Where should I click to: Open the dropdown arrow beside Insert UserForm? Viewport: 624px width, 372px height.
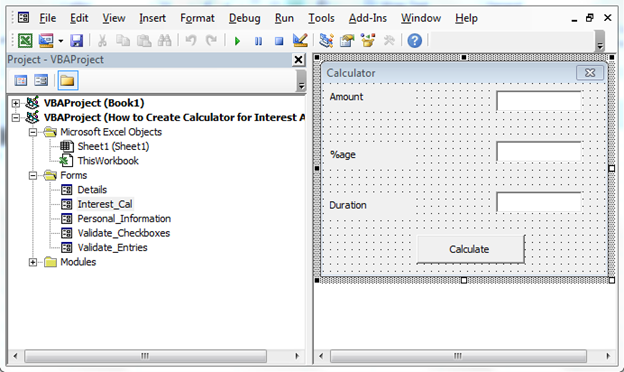coord(60,41)
